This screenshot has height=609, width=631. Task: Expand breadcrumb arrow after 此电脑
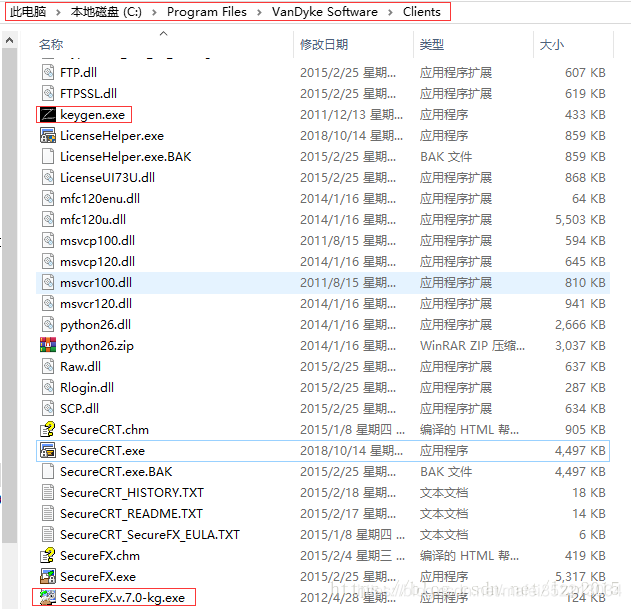coord(58,12)
